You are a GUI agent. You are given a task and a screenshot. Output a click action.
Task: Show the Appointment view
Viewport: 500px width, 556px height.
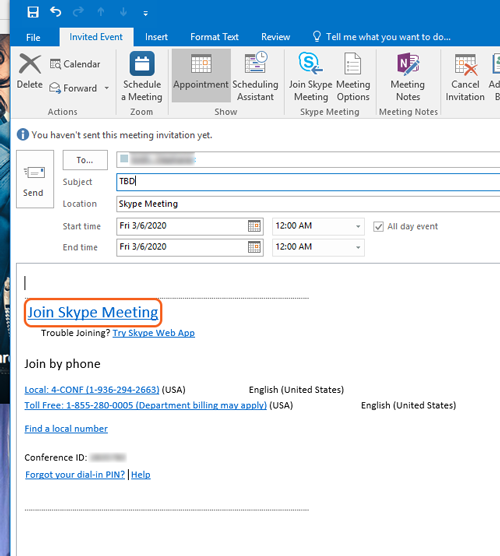pos(201,76)
